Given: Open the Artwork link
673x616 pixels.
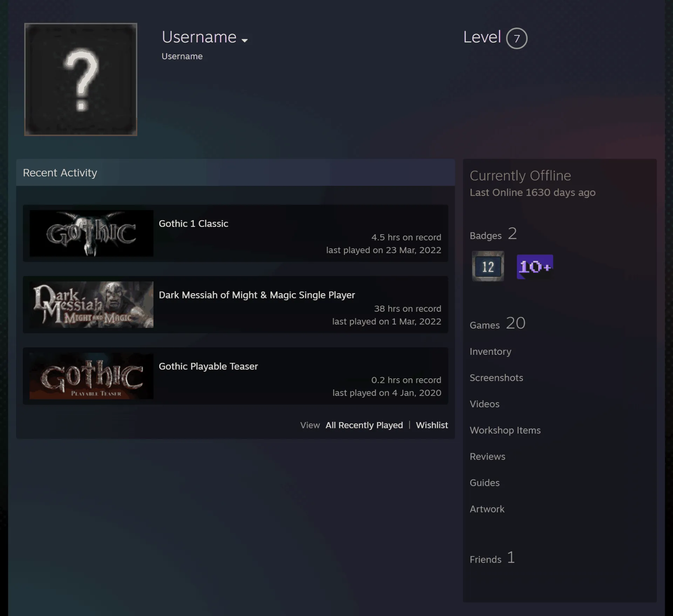Looking at the screenshot, I should (487, 509).
